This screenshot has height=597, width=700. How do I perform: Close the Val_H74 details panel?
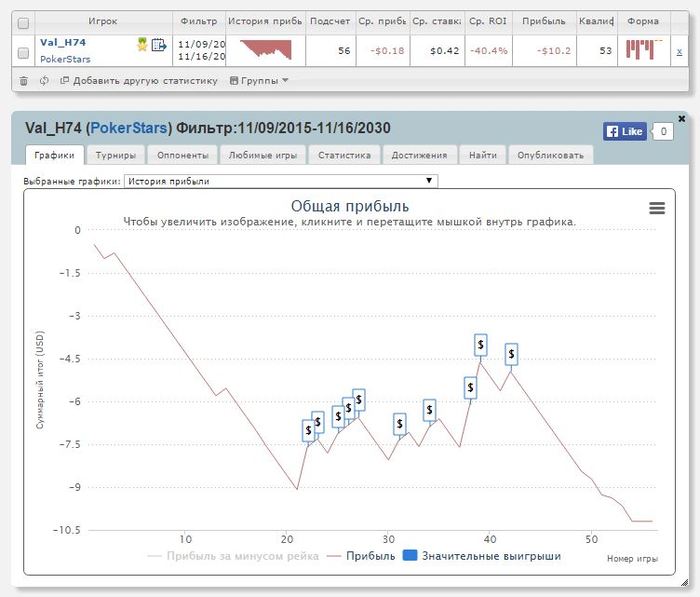tap(681, 118)
